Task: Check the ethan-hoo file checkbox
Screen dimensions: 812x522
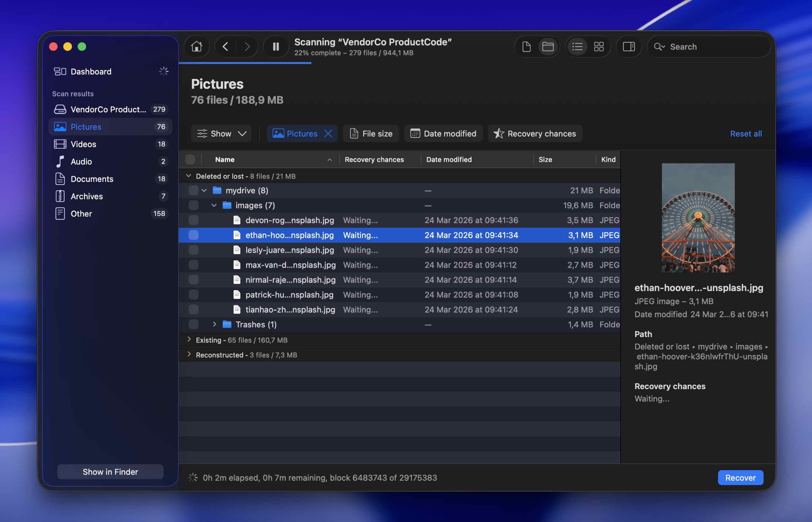Action: click(193, 235)
